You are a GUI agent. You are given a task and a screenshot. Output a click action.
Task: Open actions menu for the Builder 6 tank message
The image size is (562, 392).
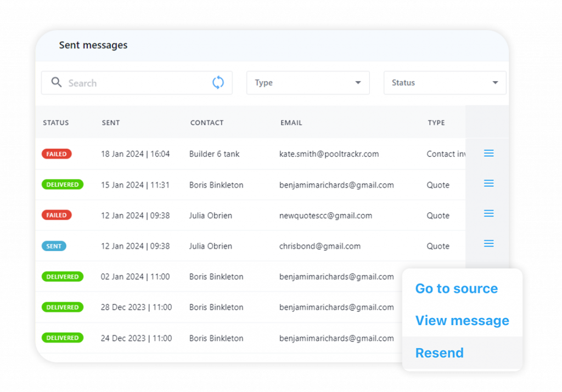(488, 154)
